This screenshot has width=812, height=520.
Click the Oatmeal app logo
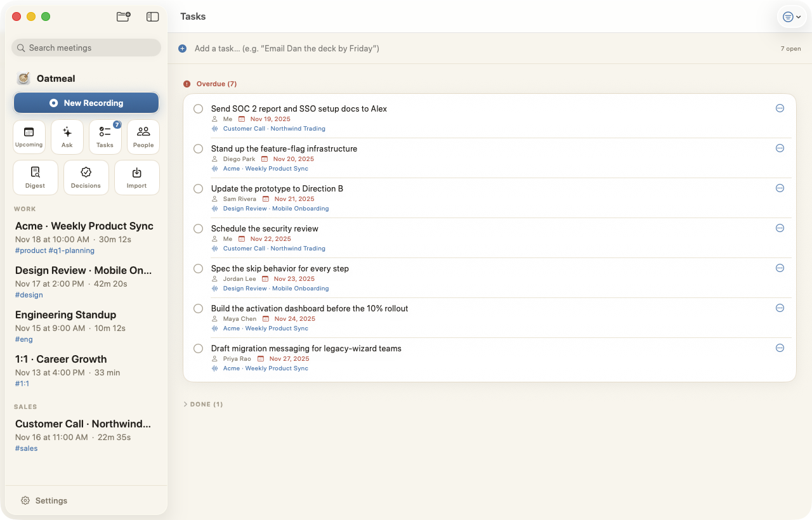pyautogui.click(x=23, y=79)
